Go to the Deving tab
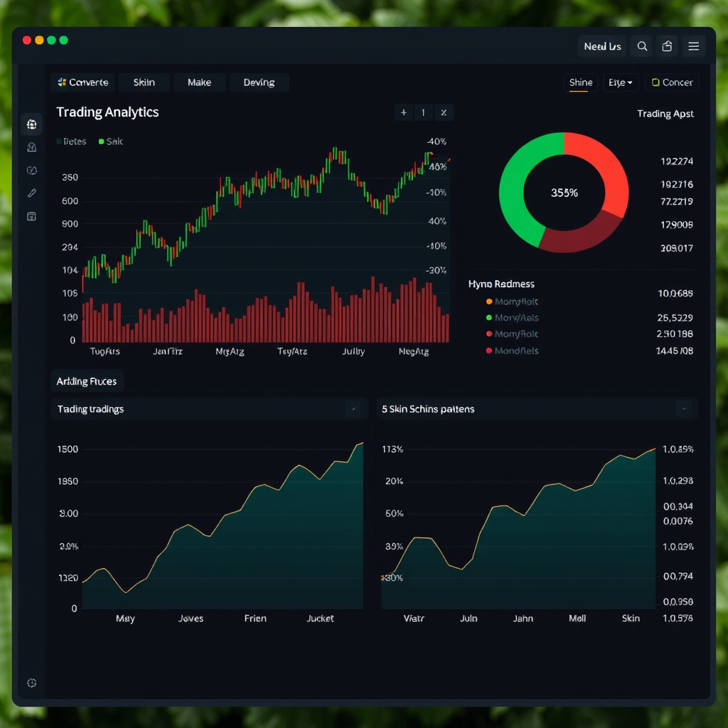This screenshot has width=728, height=728. tap(259, 82)
